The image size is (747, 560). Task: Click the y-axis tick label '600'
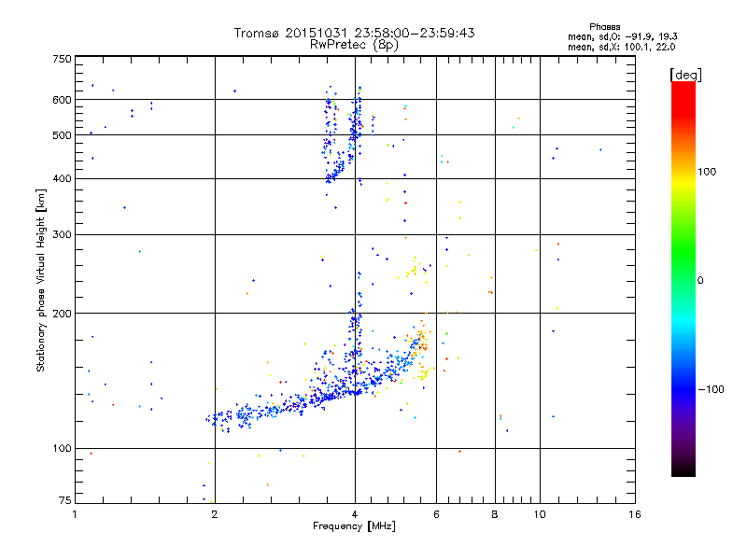pos(62,100)
